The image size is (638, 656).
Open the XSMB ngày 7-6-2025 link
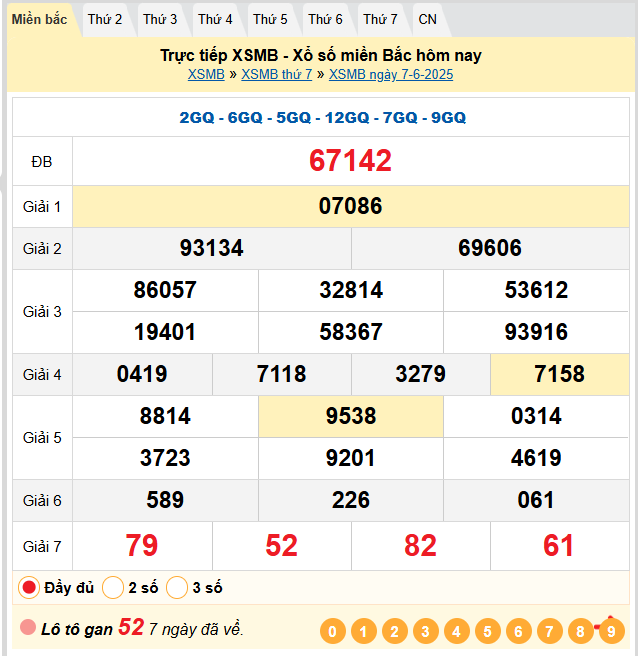tap(391, 74)
